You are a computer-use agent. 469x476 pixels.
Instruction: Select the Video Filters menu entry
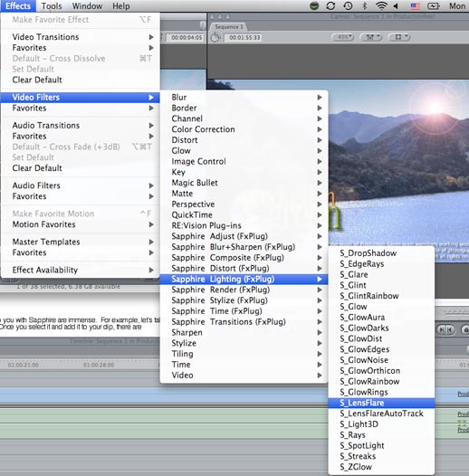pos(81,98)
